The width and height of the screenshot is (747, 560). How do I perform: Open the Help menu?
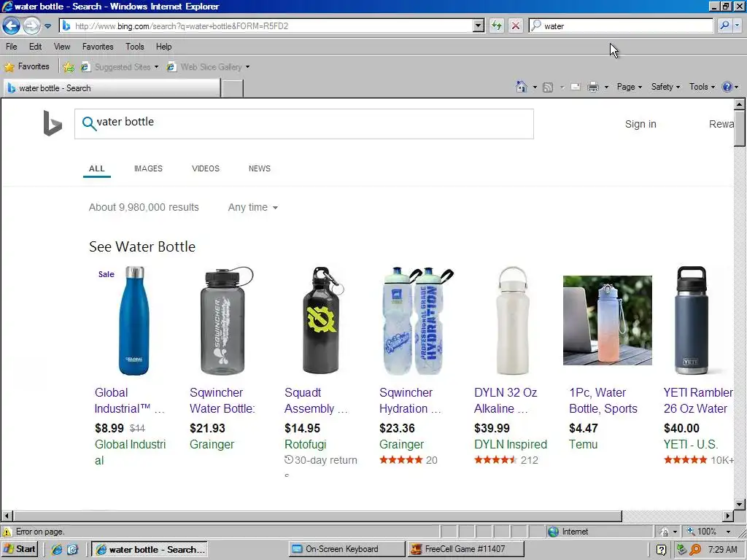coord(163,47)
